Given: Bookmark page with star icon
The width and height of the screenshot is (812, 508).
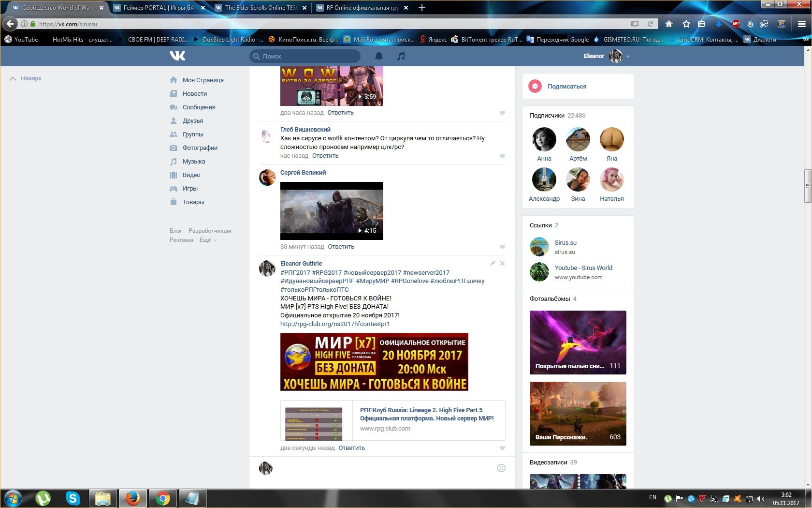Looking at the screenshot, I should coord(686,24).
